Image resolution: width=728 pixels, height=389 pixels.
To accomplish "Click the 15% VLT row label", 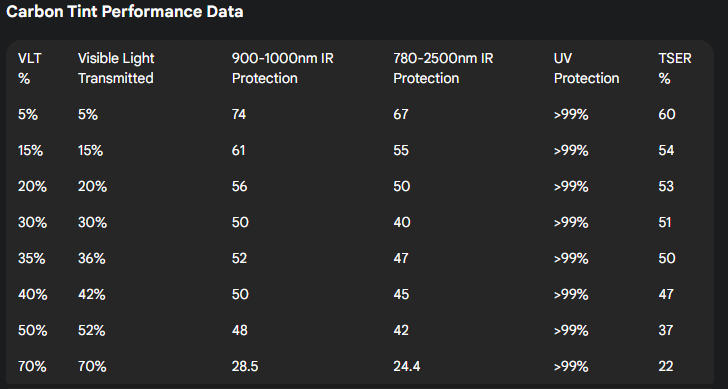I will 30,150.
